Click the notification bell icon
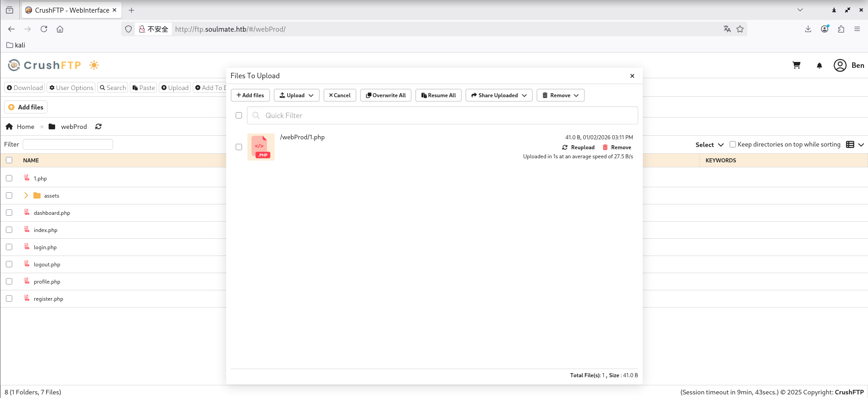Screen dimensions: 868x398 [x=819, y=66]
